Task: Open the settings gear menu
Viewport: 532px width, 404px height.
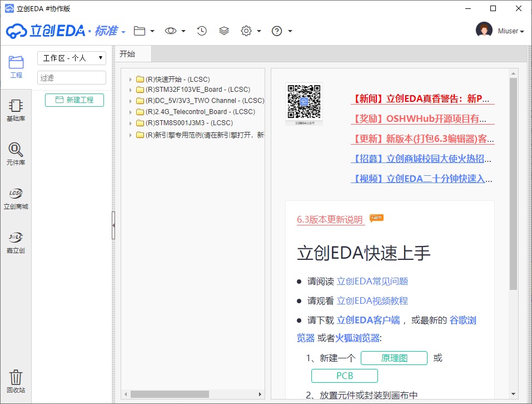Action: pos(250,31)
